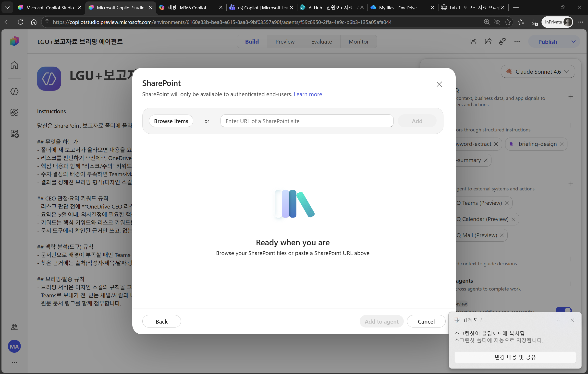
Task: Open Agents in the left sidebar
Action: tap(14, 92)
